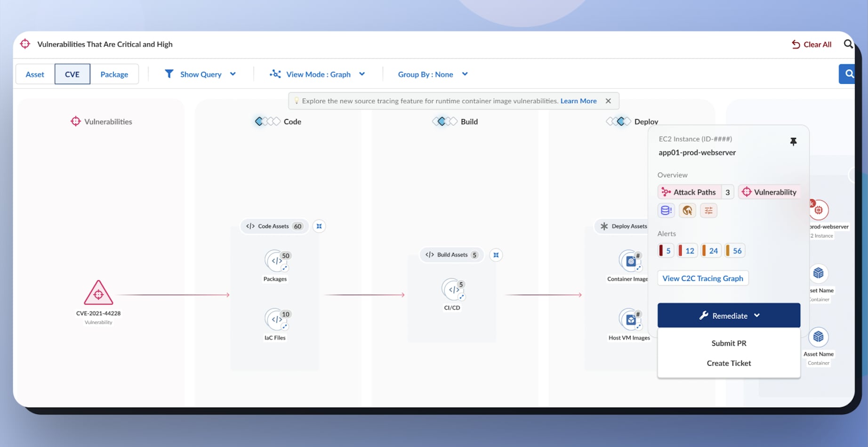
Task: Switch to the Package tab
Action: [x=114, y=74]
